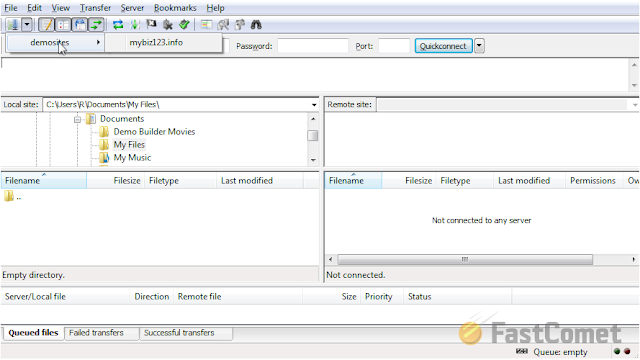Viewport: 640px width, 360px height.
Task: Cancel the current operation
Action: 151,25
